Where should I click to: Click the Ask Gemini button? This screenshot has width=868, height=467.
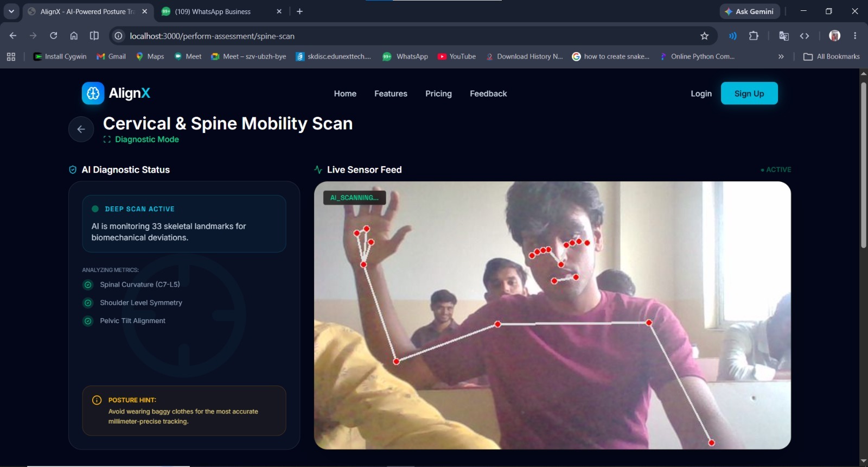pyautogui.click(x=750, y=11)
